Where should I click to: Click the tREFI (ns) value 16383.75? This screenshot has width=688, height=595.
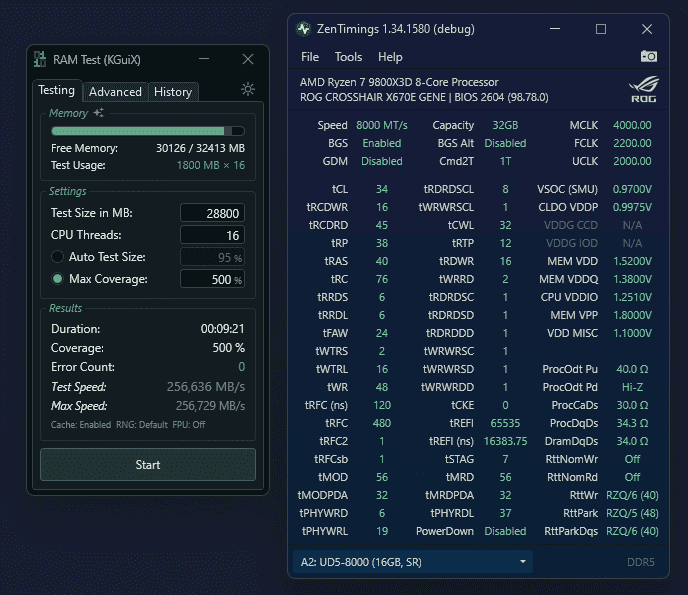(505, 441)
